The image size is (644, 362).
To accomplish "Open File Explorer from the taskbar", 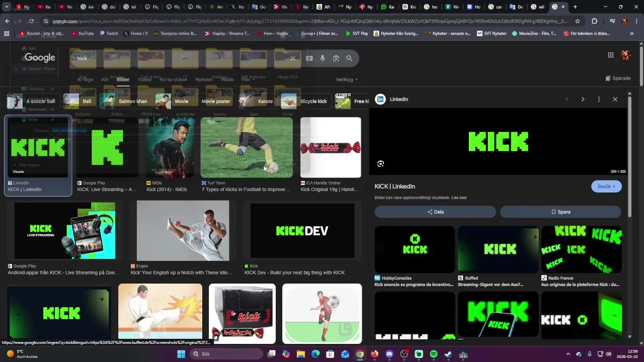I will [x=301, y=354].
